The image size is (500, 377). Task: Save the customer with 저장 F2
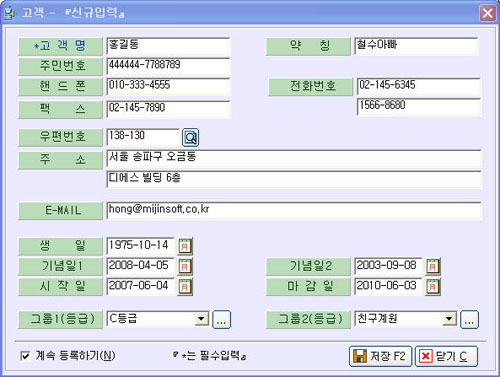pos(380,356)
